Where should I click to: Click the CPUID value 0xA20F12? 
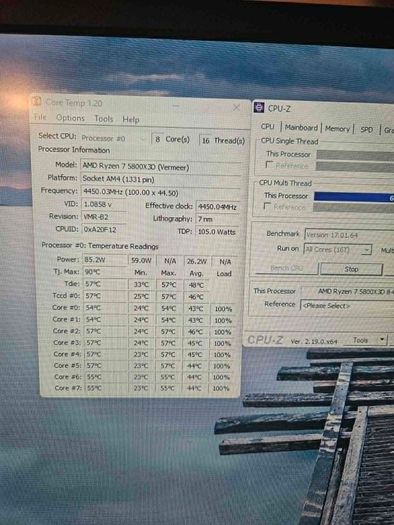104,229
